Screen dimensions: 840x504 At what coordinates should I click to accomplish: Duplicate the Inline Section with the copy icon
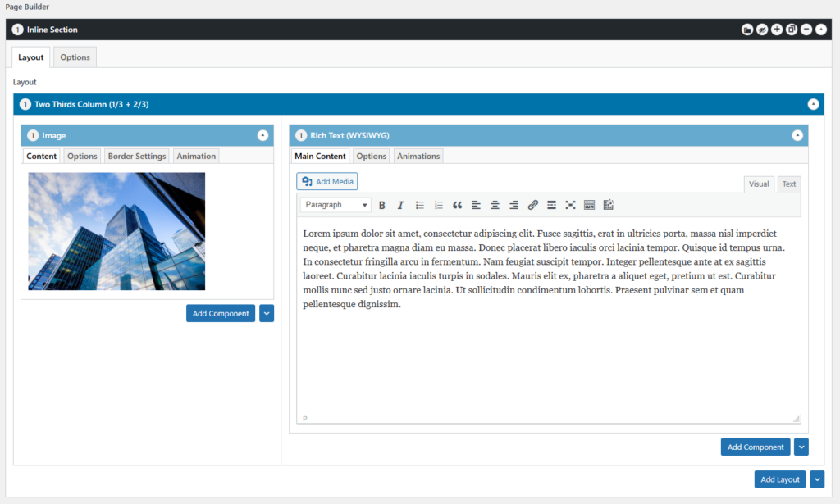[x=792, y=30]
